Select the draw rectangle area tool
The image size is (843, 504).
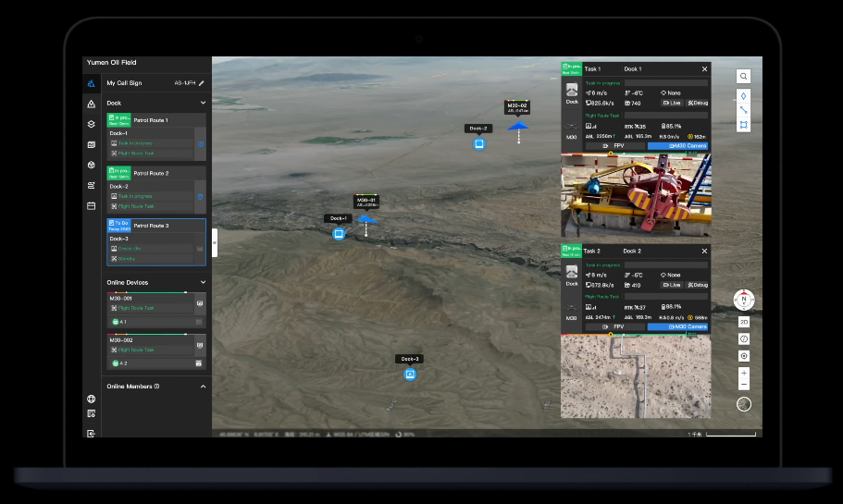pyautogui.click(x=744, y=126)
